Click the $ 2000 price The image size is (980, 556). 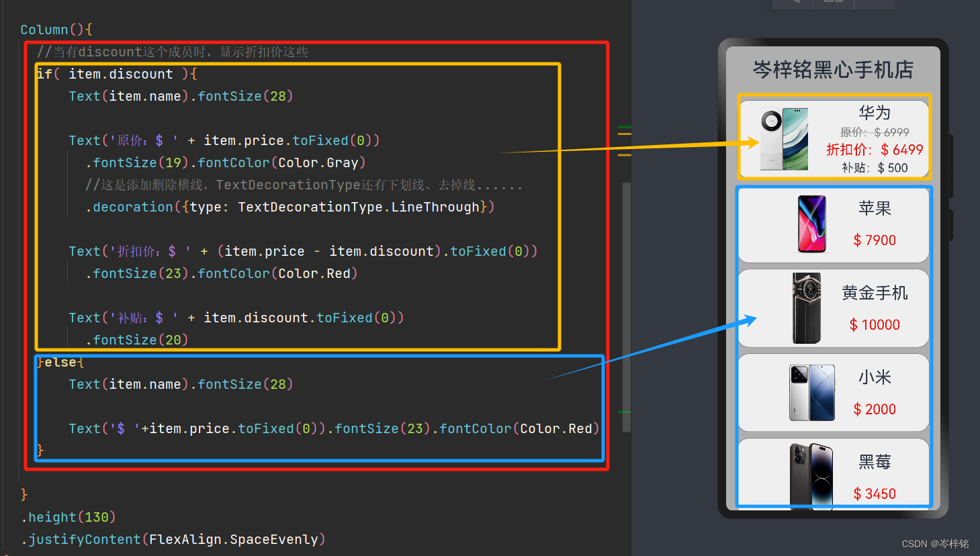tap(875, 410)
